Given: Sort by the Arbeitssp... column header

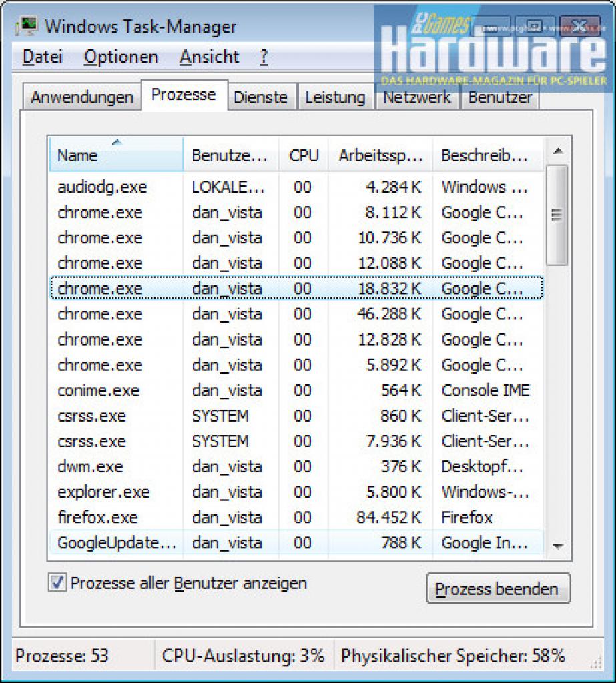Looking at the screenshot, I should click(380, 155).
